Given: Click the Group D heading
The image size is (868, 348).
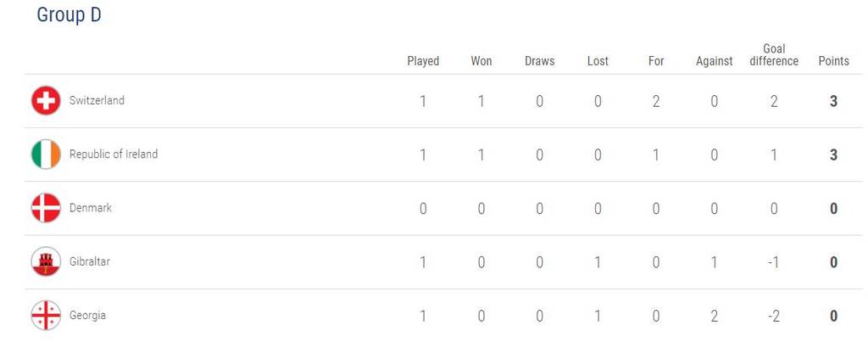Looking at the screenshot, I should click(x=69, y=15).
